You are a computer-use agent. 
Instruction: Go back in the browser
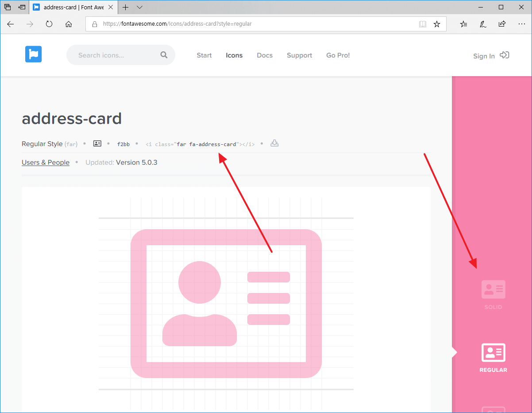(11, 24)
